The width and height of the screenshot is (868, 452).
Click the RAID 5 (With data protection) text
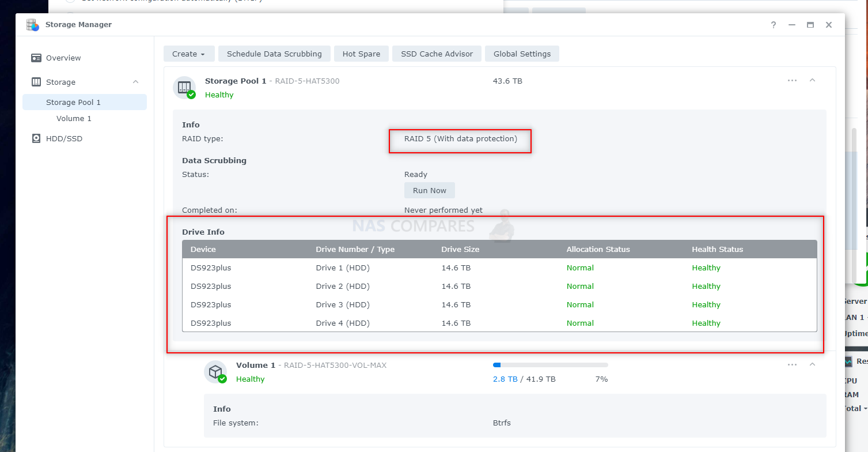(461, 138)
